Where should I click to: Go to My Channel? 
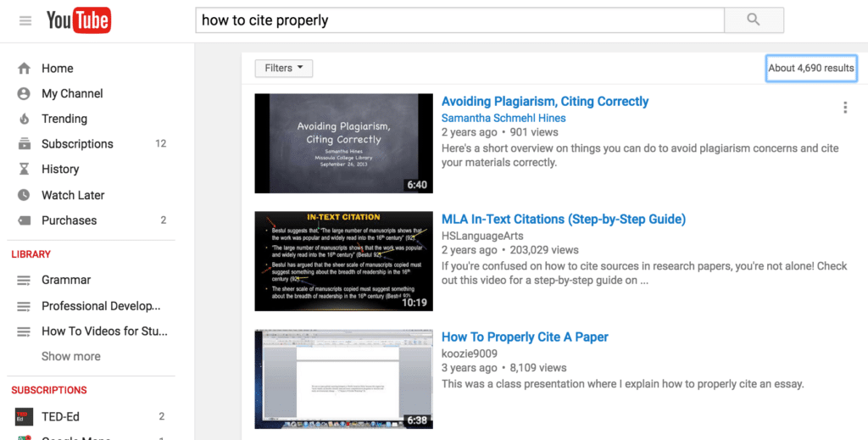[x=72, y=94]
